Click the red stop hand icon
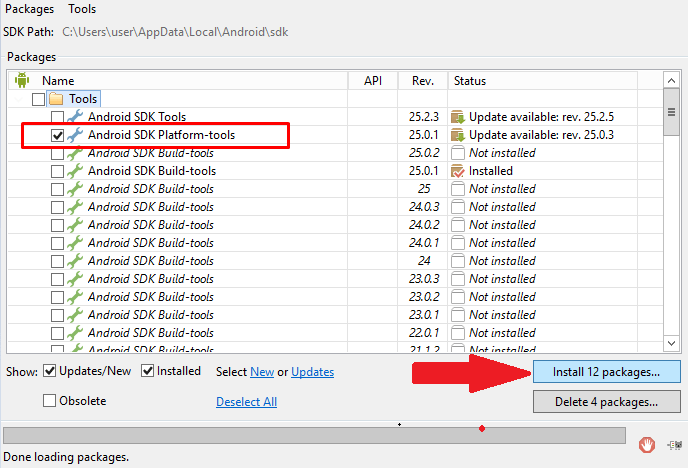This screenshot has height=468, width=688. point(647,445)
